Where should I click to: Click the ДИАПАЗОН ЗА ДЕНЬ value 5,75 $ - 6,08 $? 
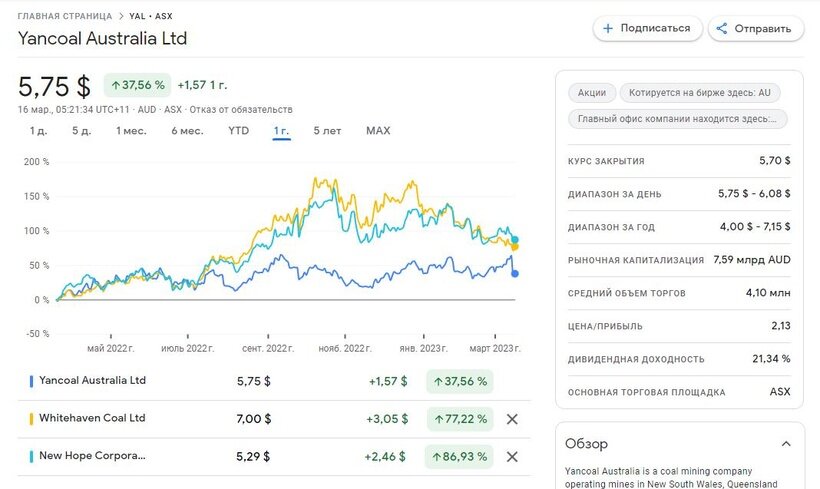[754, 194]
